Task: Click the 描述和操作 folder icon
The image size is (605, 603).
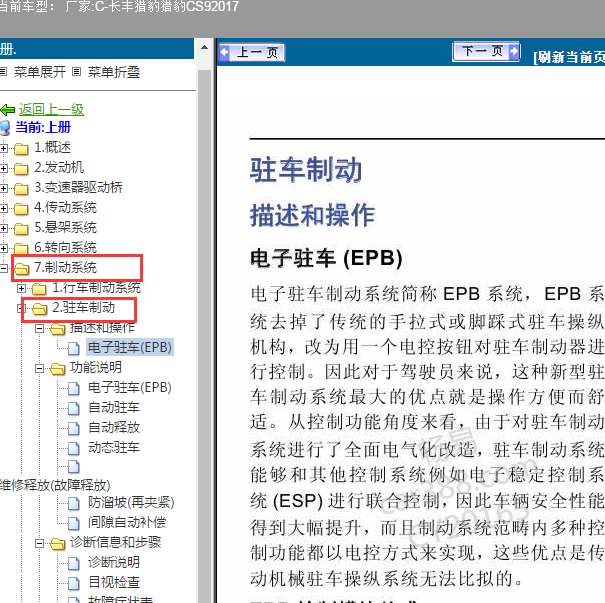Action: (x=57, y=329)
